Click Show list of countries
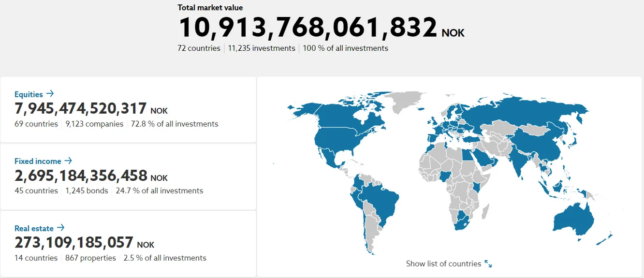 (x=443, y=263)
